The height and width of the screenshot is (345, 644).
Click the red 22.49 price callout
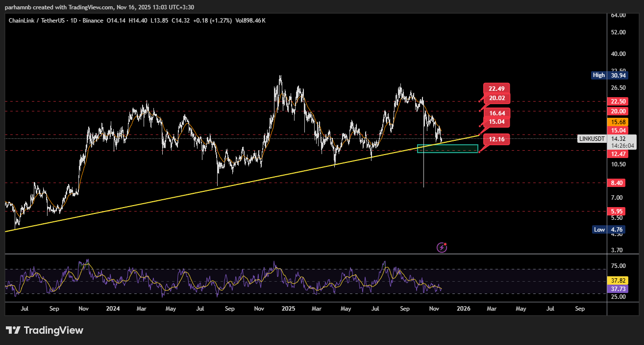click(497, 89)
